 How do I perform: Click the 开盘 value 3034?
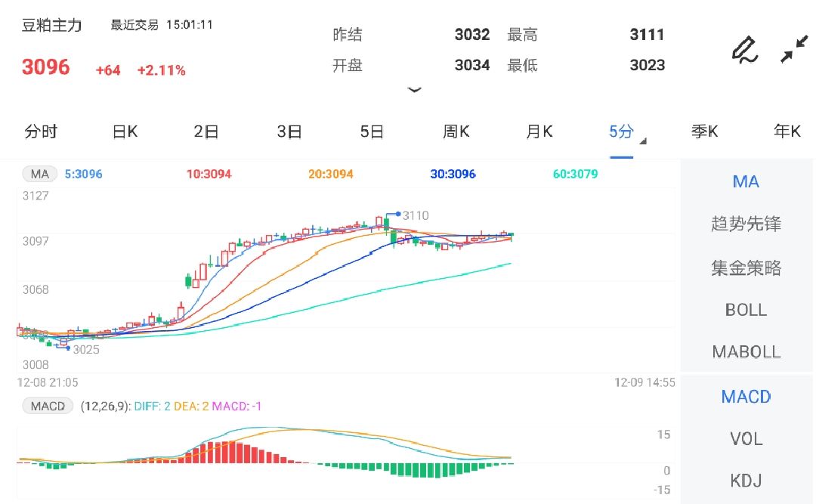(472, 65)
